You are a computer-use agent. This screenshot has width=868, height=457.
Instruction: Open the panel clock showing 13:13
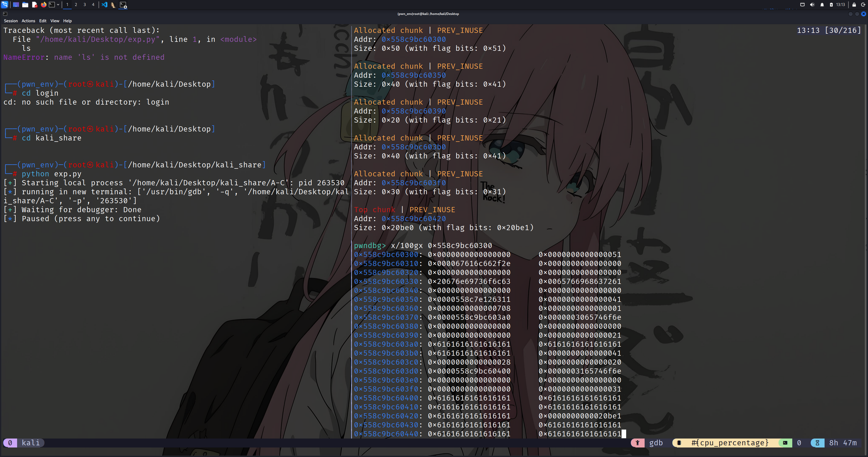point(840,5)
